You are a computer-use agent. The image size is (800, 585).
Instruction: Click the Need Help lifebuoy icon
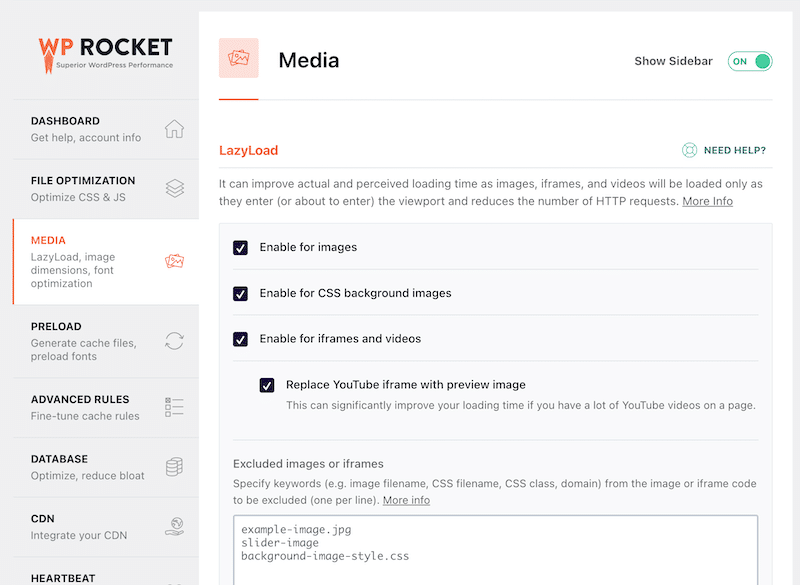point(689,150)
